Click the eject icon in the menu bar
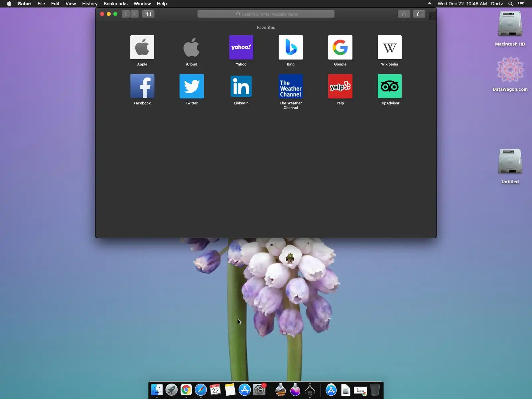 coord(430,4)
